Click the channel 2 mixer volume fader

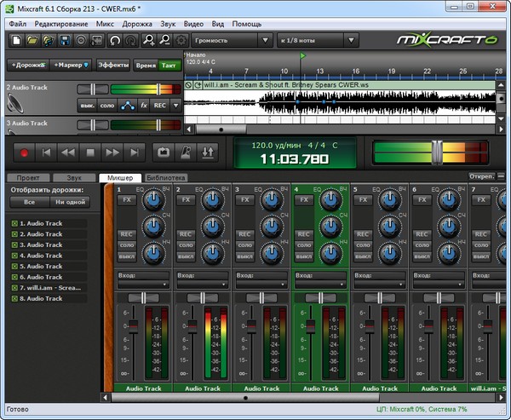click(x=194, y=325)
